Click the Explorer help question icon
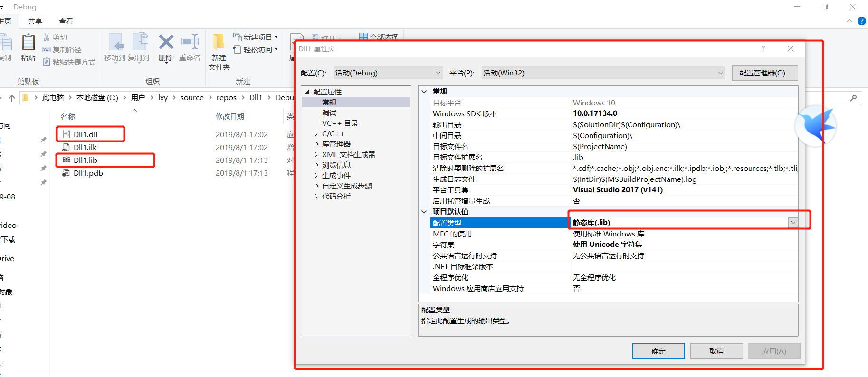Screen dimensions: 868x377 coord(862,21)
